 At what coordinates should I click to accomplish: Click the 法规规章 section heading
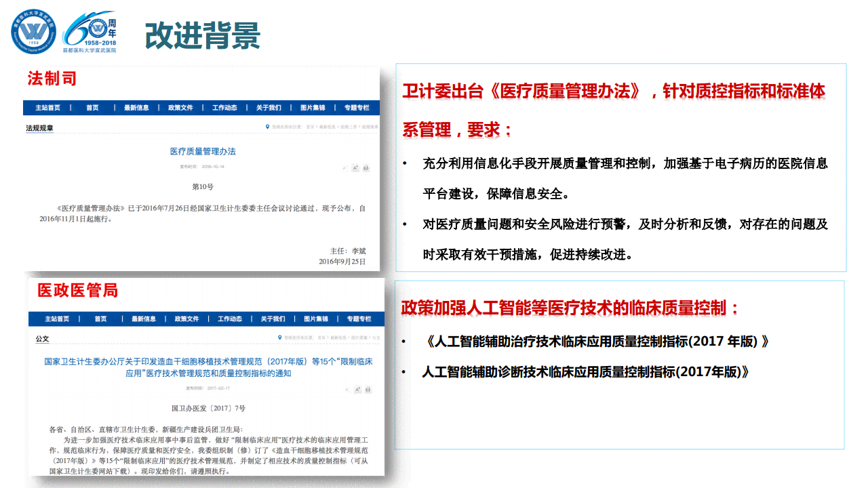click(39, 127)
